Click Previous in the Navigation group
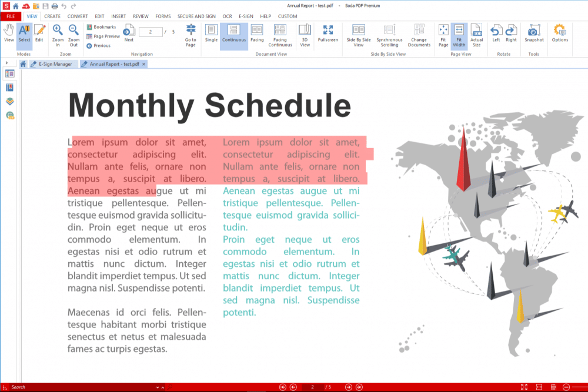 (x=98, y=45)
